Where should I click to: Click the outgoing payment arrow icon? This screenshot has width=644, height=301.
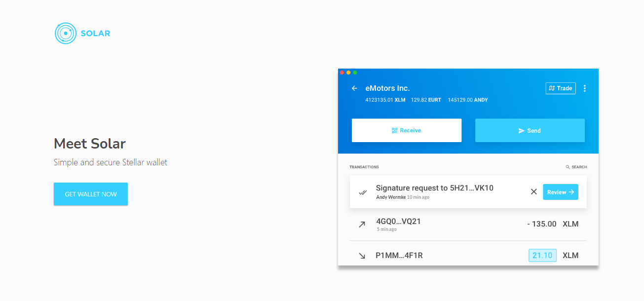point(362,225)
